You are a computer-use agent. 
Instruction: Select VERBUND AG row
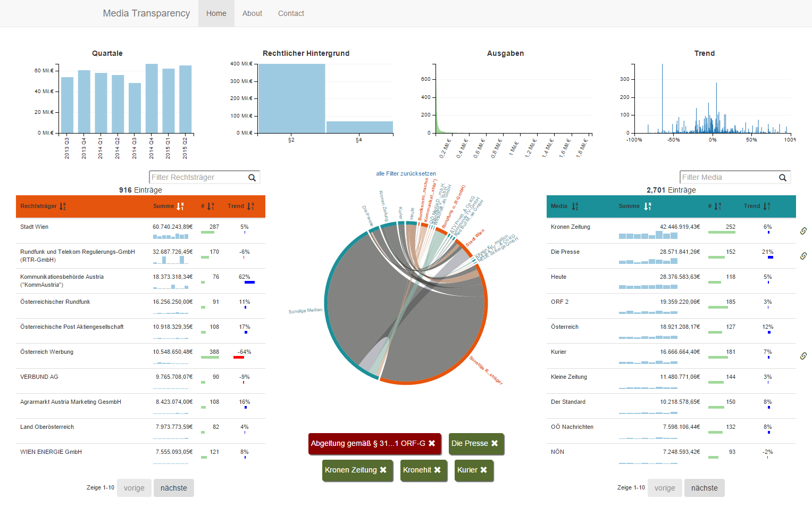pos(140,381)
